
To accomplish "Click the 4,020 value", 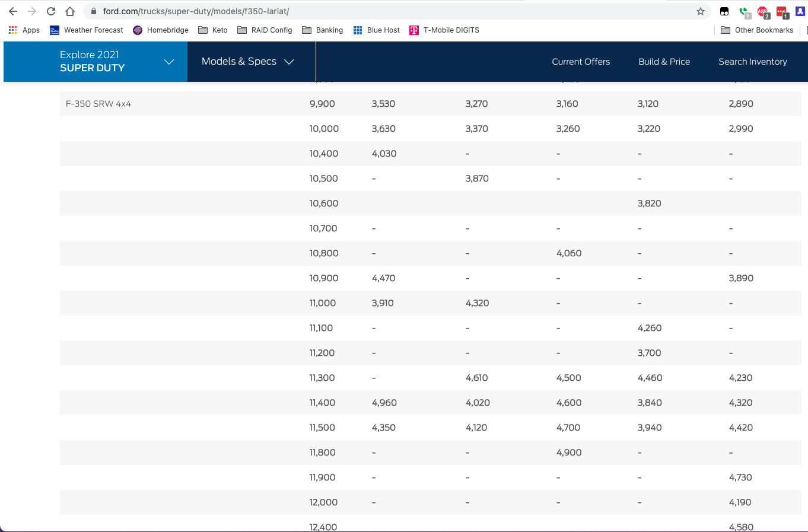I will (478, 403).
